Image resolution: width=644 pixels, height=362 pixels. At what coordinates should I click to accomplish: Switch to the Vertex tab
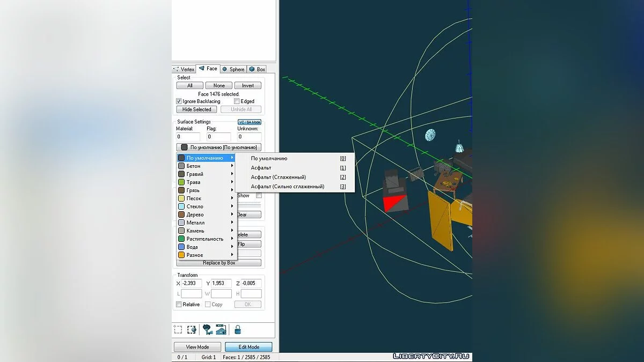(184, 69)
